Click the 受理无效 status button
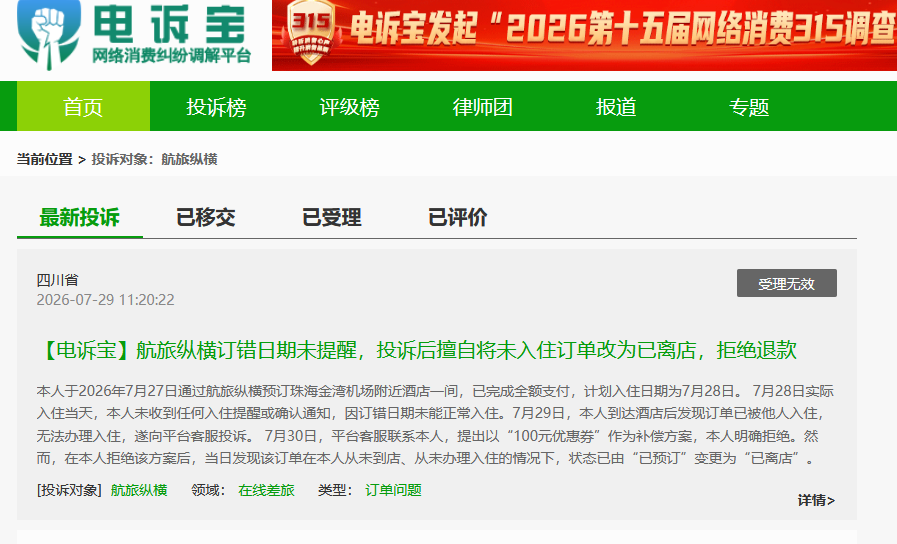 (787, 283)
